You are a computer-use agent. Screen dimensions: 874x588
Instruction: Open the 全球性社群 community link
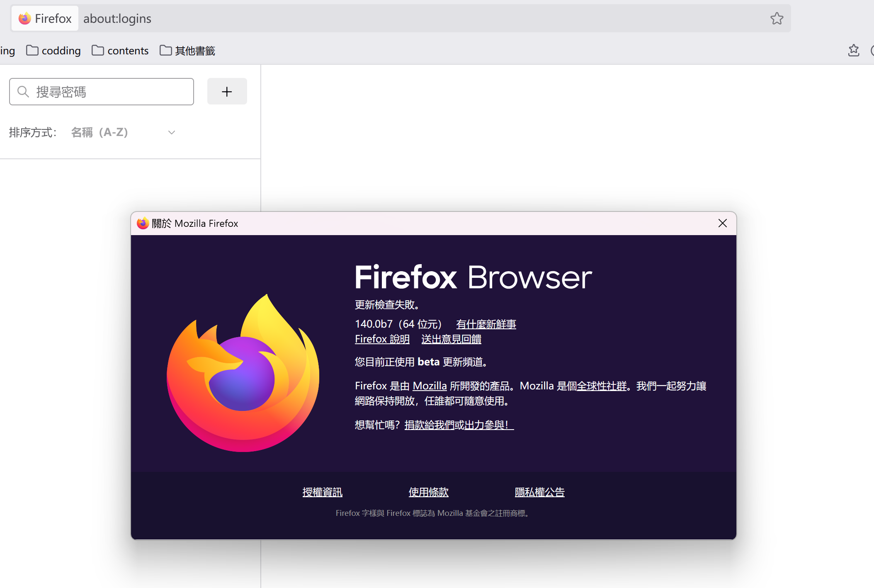tap(602, 386)
